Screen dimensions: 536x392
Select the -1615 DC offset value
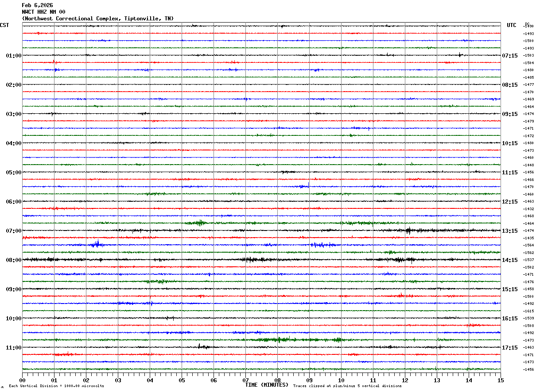coord(528,311)
